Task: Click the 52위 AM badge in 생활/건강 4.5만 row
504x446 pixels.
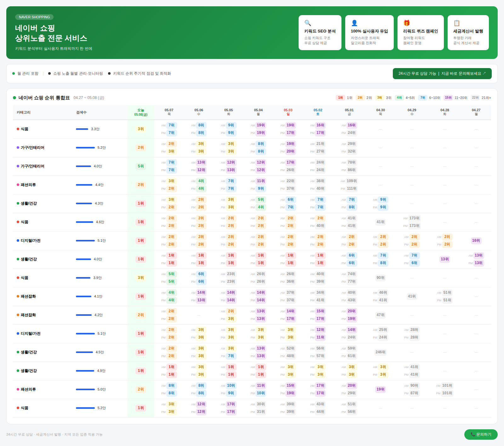Action: click(x=290, y=348)
